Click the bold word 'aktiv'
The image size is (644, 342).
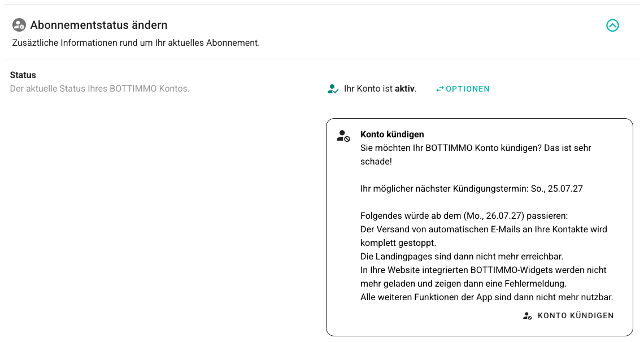click(404, 89)
